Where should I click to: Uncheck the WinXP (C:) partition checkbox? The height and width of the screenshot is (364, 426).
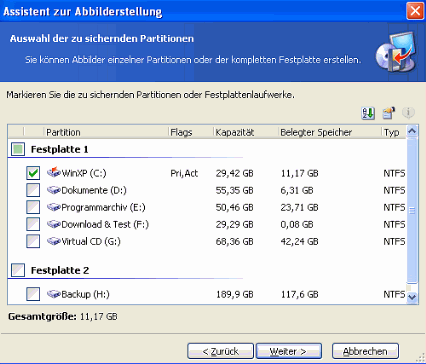pos(33,173)
